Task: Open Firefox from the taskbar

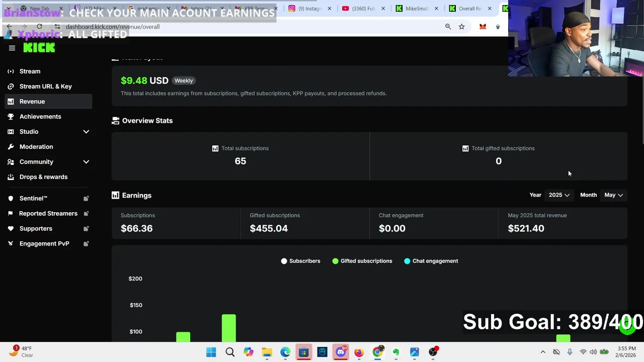Action: tap(359, 352)
